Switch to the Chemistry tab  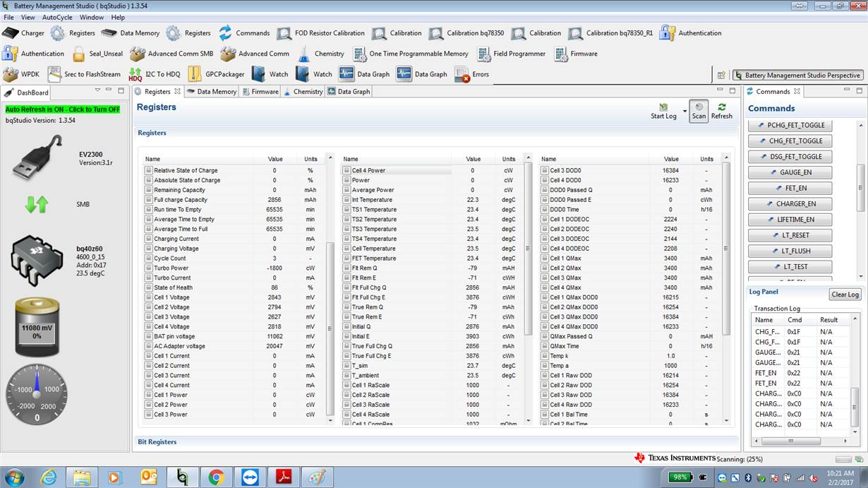[x=303, y=92]
